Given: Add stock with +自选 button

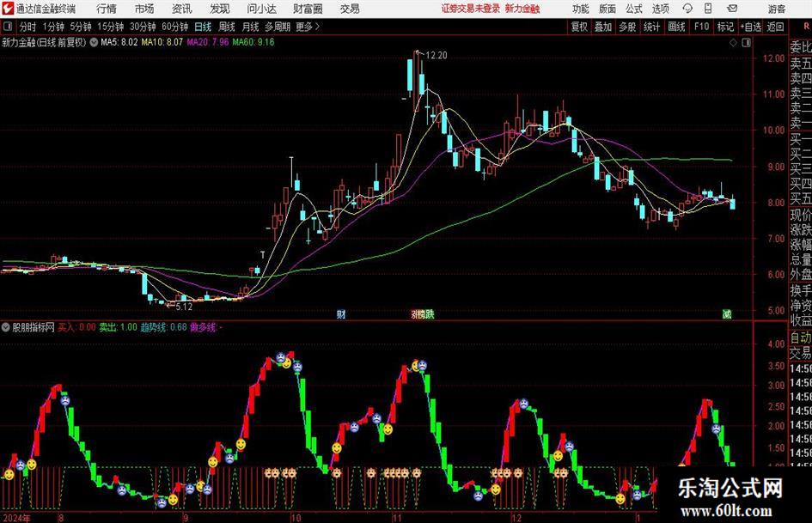Looking at the screenshot, I should click(x=750, y=27).
